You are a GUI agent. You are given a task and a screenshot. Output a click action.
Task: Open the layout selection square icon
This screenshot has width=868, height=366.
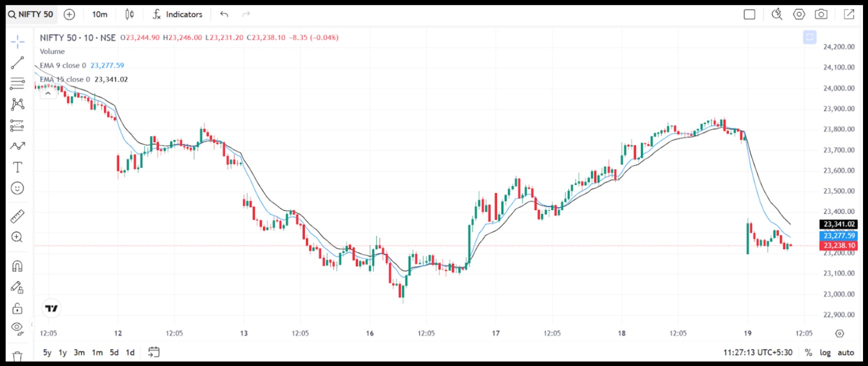tap(749, 14)
